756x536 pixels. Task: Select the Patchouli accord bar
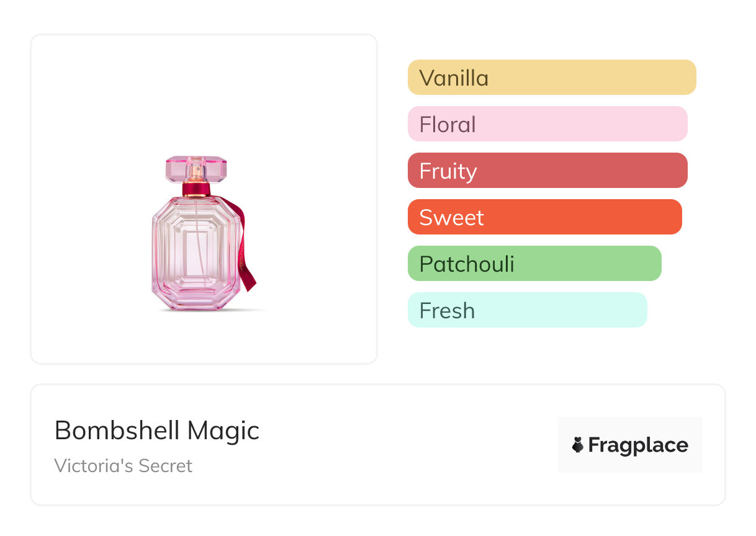click(x=534, y=264)
